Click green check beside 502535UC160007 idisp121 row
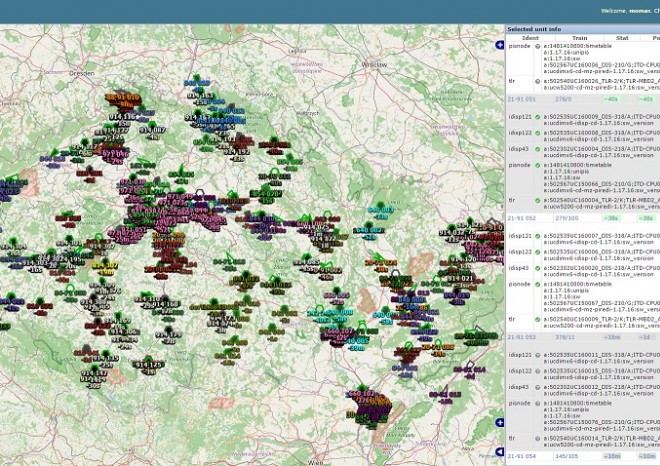This screenshot has width=660, height=466. click(538, 236)
